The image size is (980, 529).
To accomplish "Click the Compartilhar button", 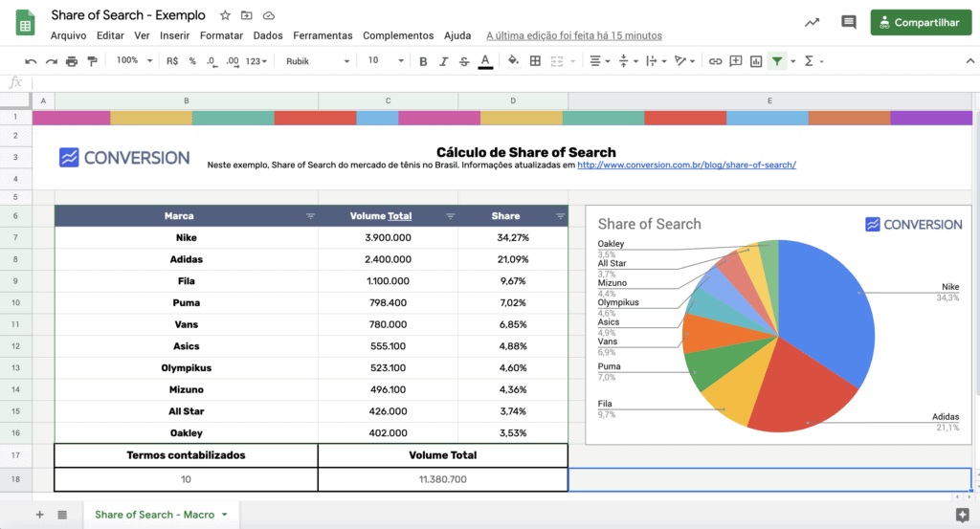I will 921,23.
